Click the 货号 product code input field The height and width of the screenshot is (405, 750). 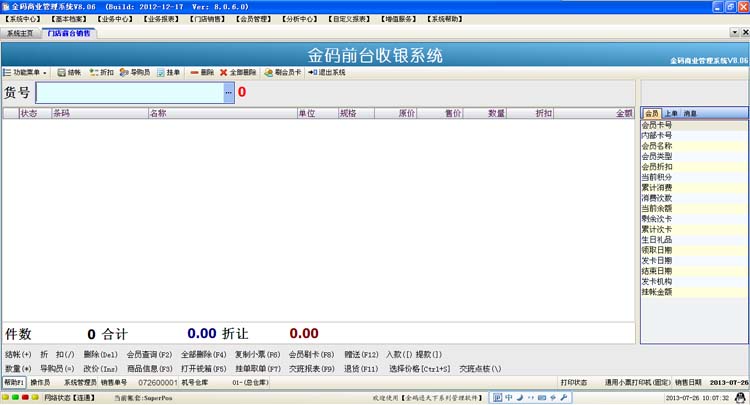click(x=130, y=93)
